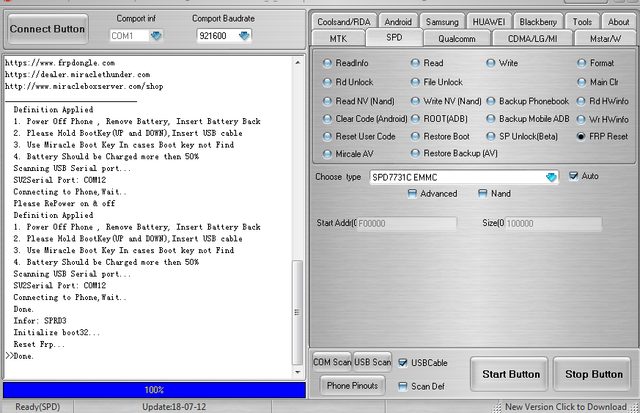The height and width of the screenshot is (413, 640).
Task: Switch to the Android tab
Action: point(398,22)
